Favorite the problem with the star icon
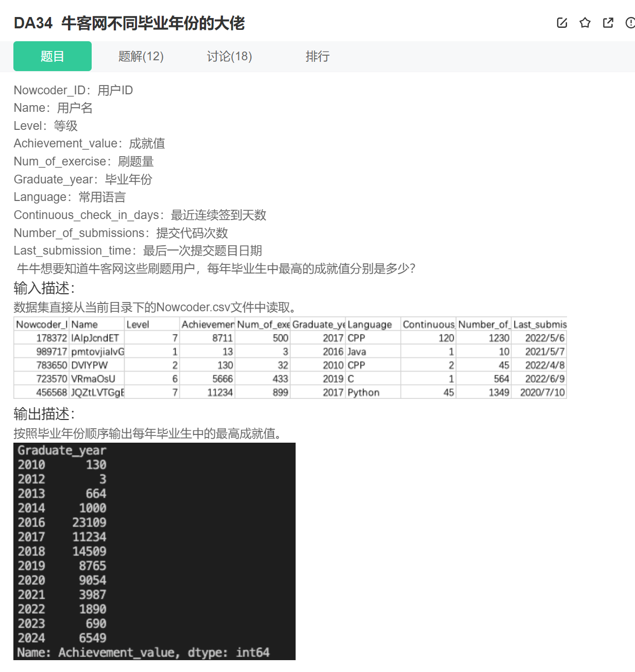Screen dimensions: 635x672 click(585, 23)
